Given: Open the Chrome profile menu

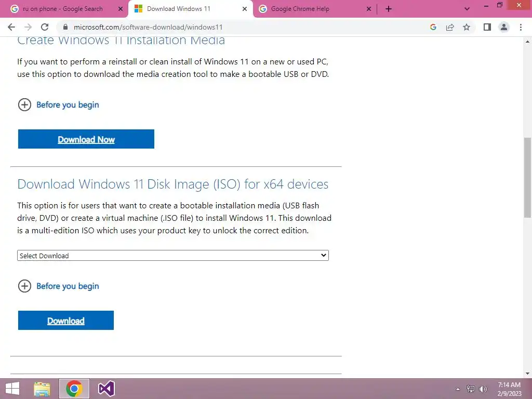Looking at the screenshot, I should pos(504,27).
